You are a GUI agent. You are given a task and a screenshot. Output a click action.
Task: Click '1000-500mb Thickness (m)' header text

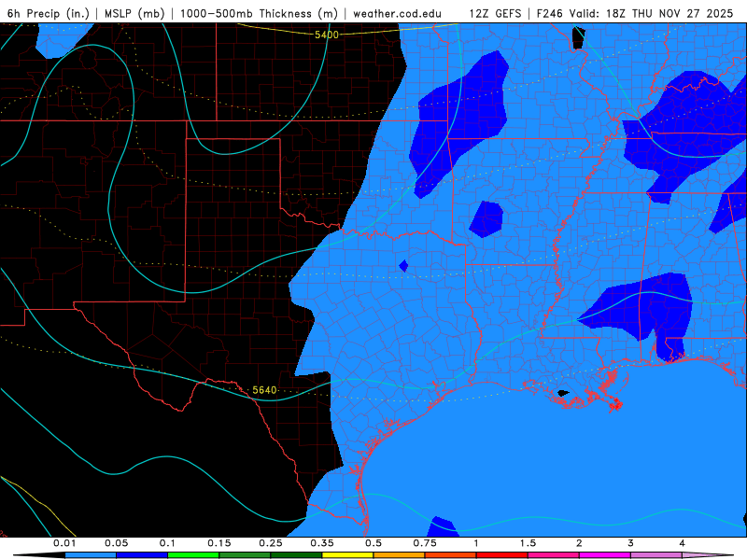click(259, 13)
